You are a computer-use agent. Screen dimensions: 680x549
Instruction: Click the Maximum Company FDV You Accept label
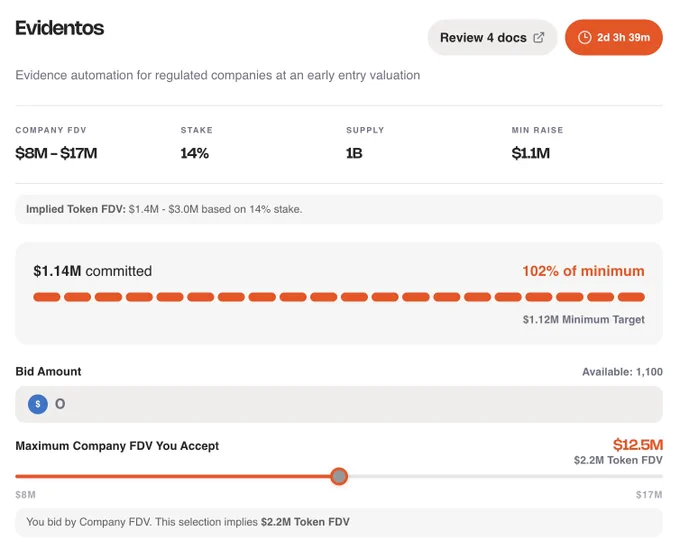point(117,446)
